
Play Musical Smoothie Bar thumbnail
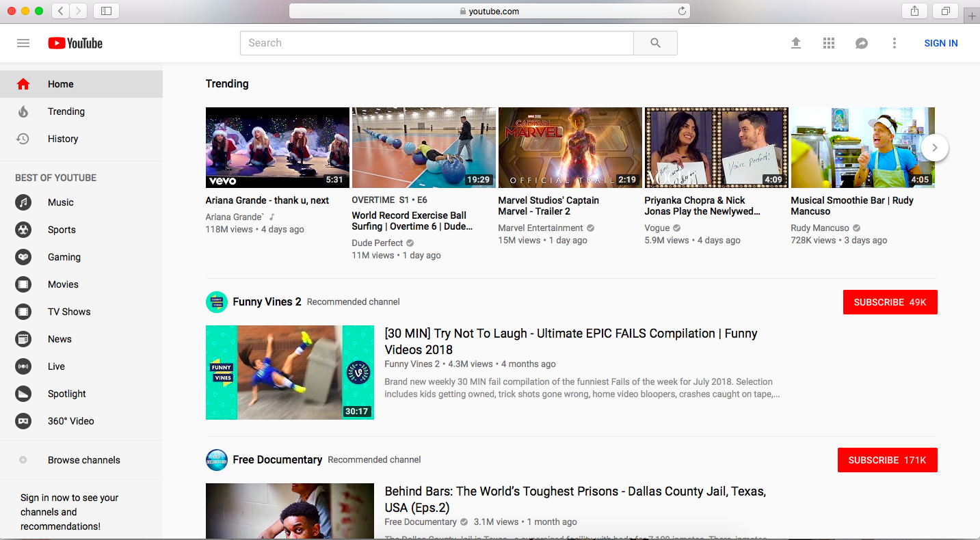863,148
